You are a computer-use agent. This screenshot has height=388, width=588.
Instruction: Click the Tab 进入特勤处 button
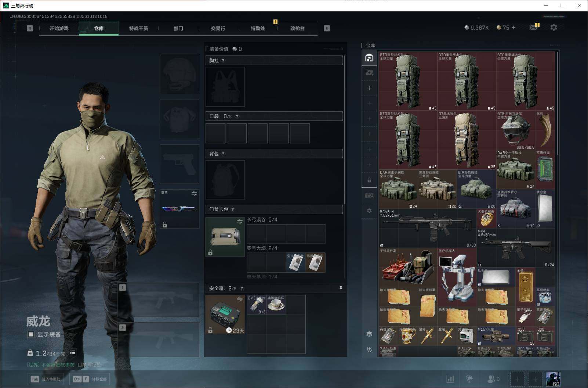[x=46, y=379]
